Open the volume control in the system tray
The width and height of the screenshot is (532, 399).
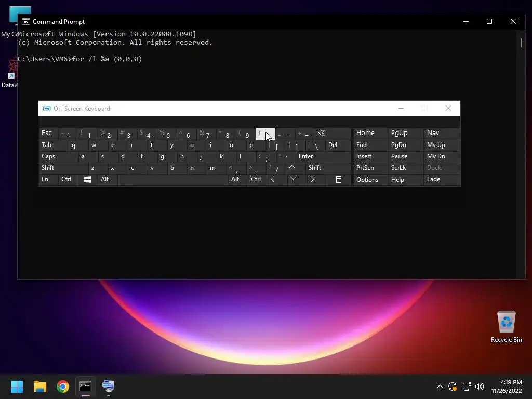pyautogui.click(x=480, y=387)
